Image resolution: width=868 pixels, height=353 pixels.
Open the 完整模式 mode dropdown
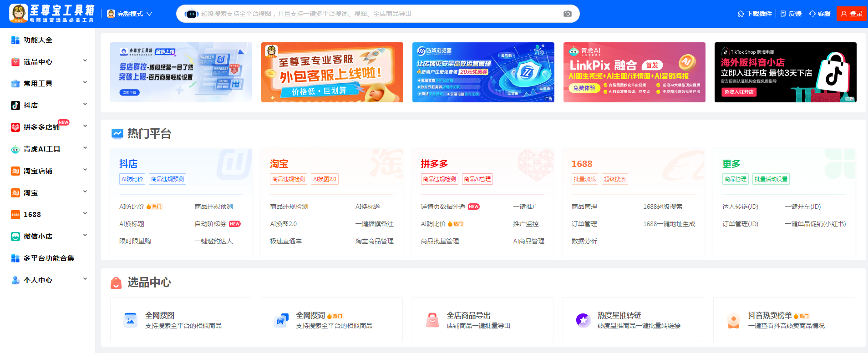click(130, 14)
